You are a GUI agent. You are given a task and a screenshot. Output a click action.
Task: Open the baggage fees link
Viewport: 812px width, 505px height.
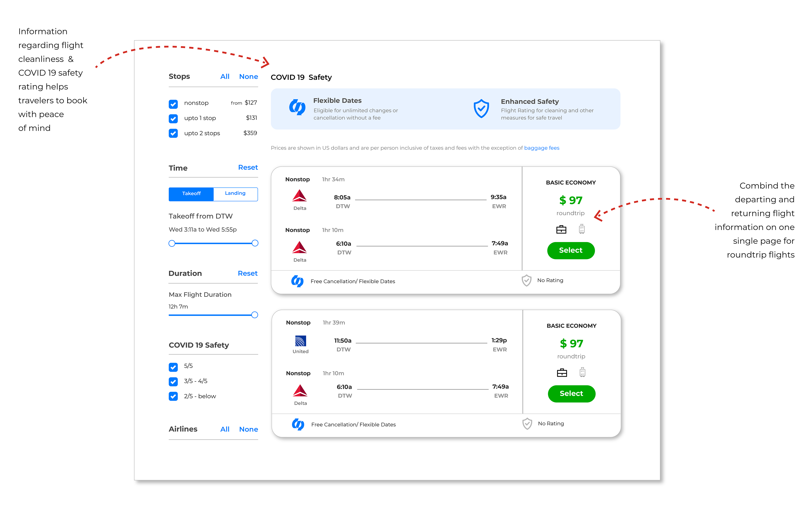pos(542,148)
